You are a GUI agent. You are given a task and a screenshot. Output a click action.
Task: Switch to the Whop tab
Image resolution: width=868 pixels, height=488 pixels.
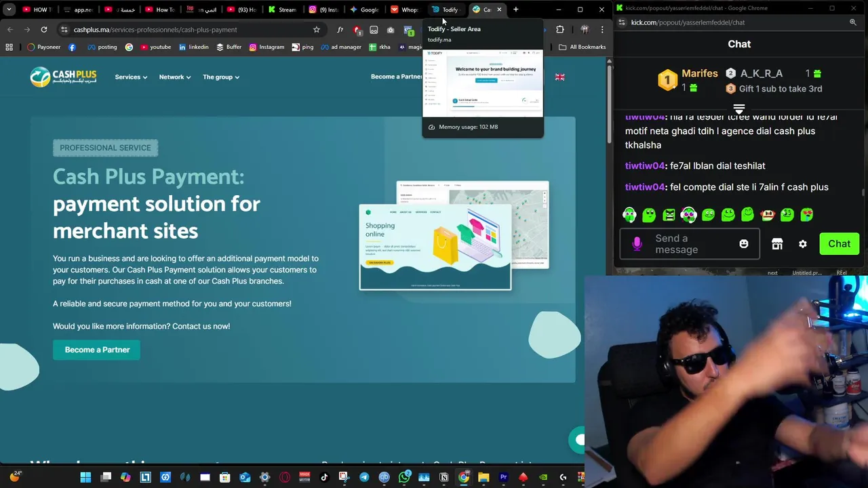[x=405, y=9]
